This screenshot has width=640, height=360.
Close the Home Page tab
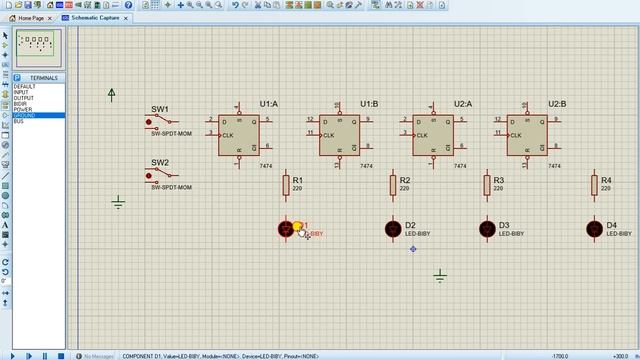coord(50,18)
